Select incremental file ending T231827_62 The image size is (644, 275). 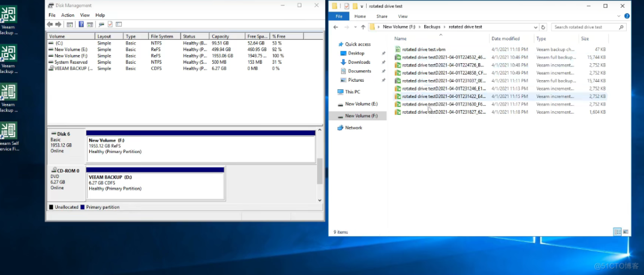pyautogui.click(x=500, y=112)
